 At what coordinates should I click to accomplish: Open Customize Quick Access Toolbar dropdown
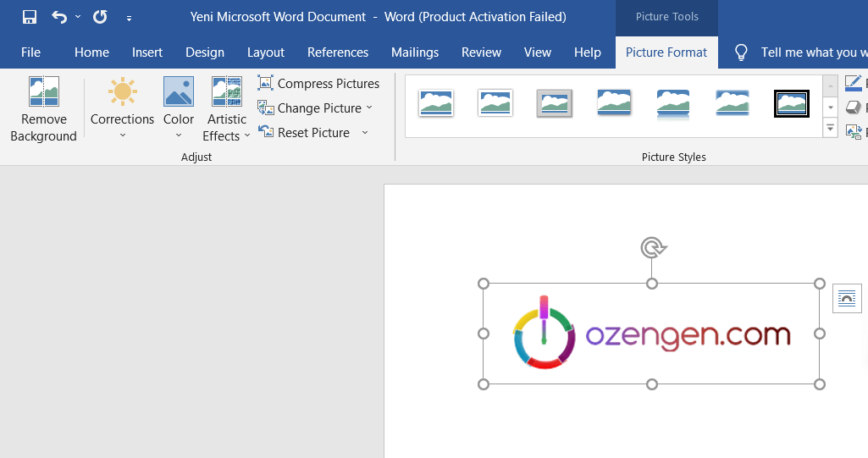click(129, 18)
